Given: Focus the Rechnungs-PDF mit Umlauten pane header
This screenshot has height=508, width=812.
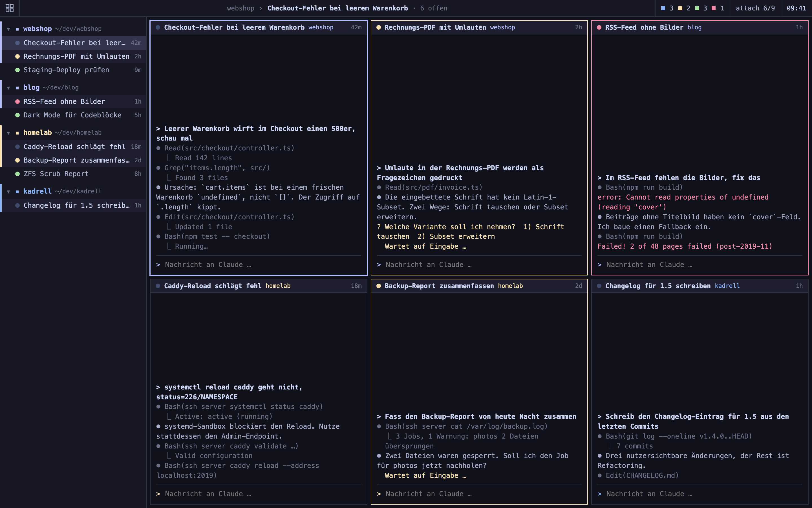Looking at the screenshot, I should [479, 28].
